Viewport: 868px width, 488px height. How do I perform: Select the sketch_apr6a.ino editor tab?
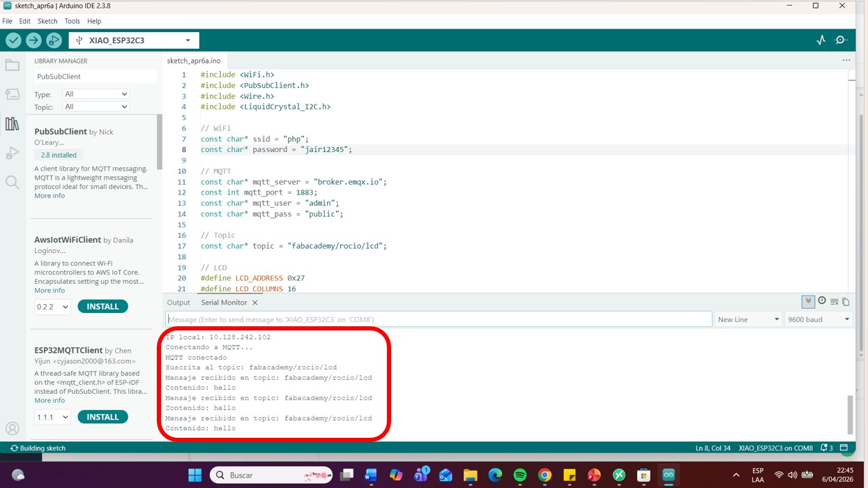194,61
